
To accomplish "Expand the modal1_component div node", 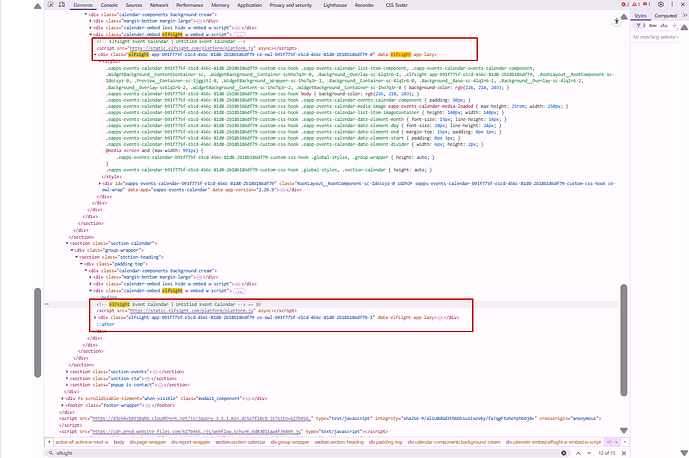I will coord(62,399).
